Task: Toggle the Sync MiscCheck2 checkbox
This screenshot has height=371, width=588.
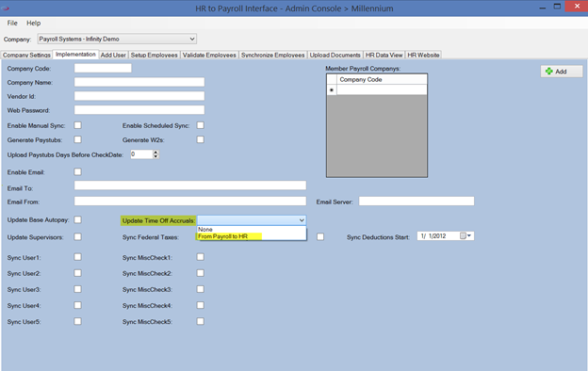Action: click(201, 273)
